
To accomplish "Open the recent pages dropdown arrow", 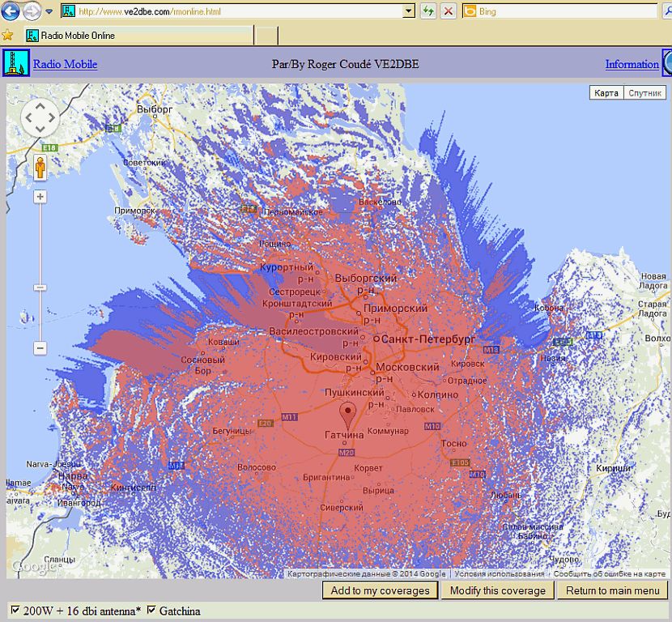I will [x=49, y=11].
